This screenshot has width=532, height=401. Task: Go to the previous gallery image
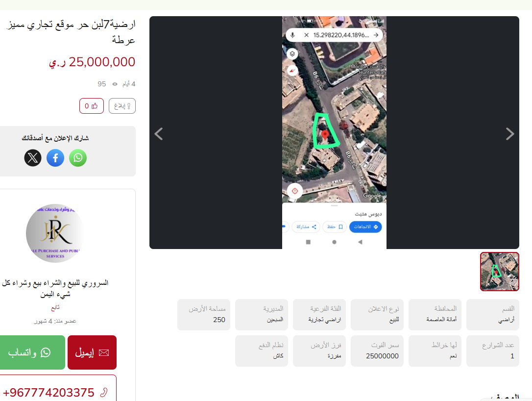click(x=159, y=134)
